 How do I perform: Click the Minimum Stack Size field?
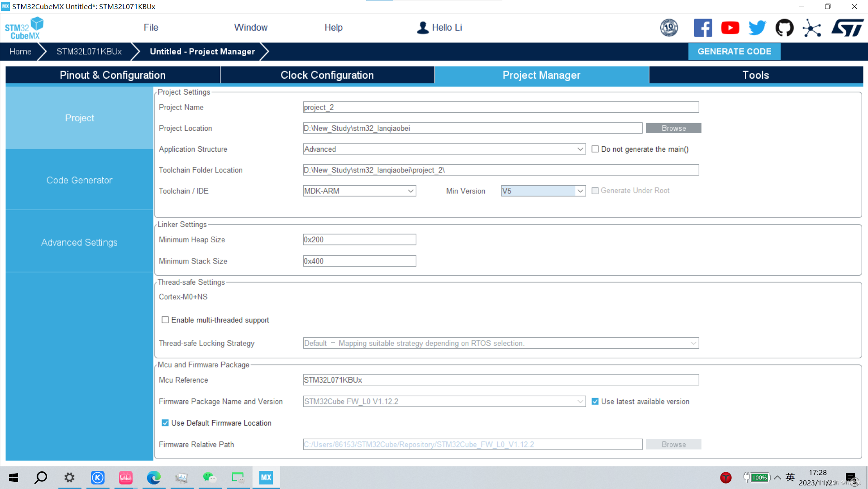point(359,261)
